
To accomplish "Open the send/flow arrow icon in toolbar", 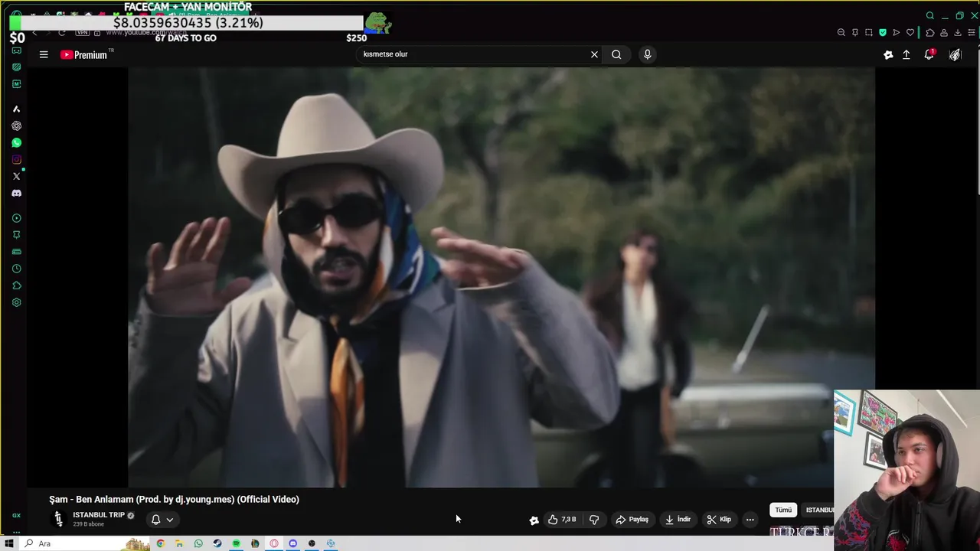I will click(x=897, y=32).
